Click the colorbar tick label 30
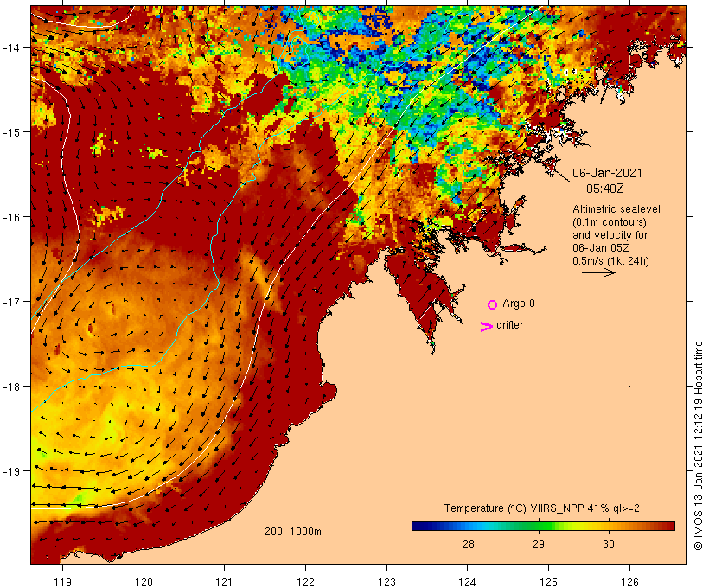The height and width of the screenshot is (588, 709). (609, 544)
